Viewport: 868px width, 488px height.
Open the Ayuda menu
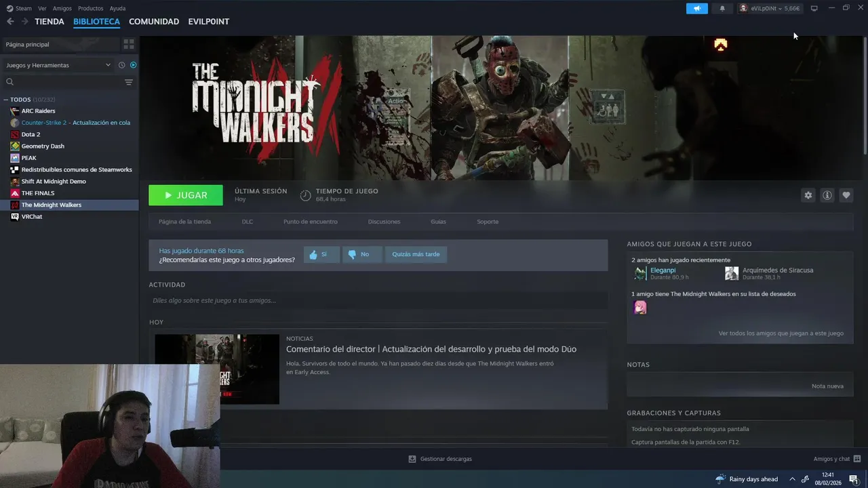point(117,8)
